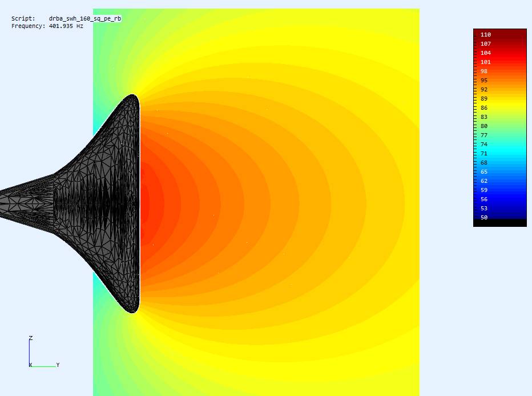Click the 92 value on the legend

click(484, 89)
